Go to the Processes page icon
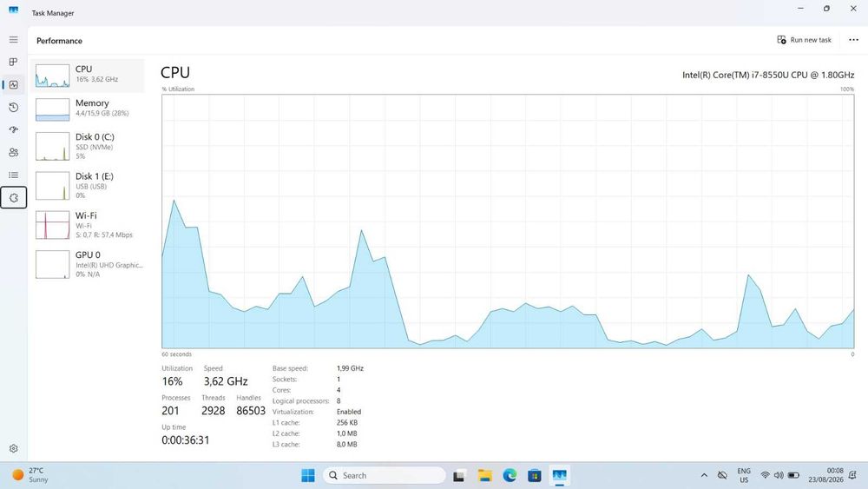 [13, 62]
